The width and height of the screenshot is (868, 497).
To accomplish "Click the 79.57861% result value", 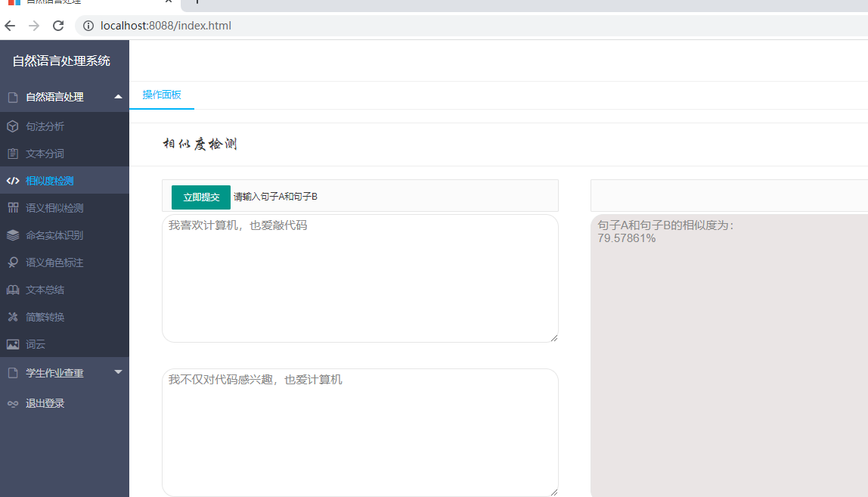I will click(x=627, y=238).
